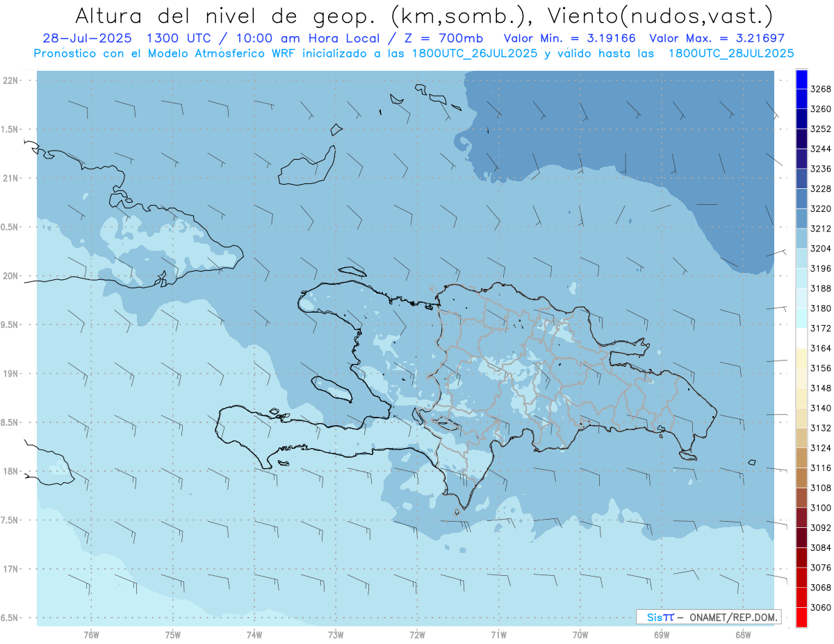Click the '75W' longitude label
This screenshot has width=834, height=644.
pyautogui.click(x=173, y=635)
